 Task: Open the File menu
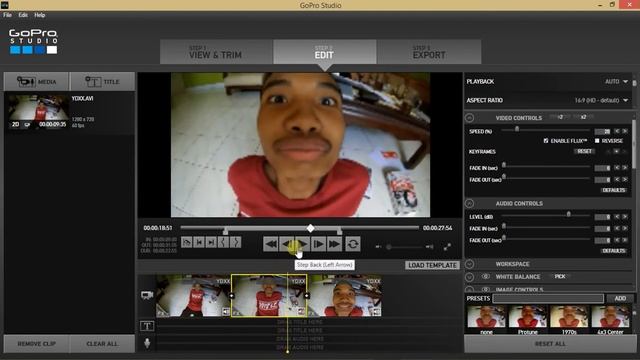point(7,15)
